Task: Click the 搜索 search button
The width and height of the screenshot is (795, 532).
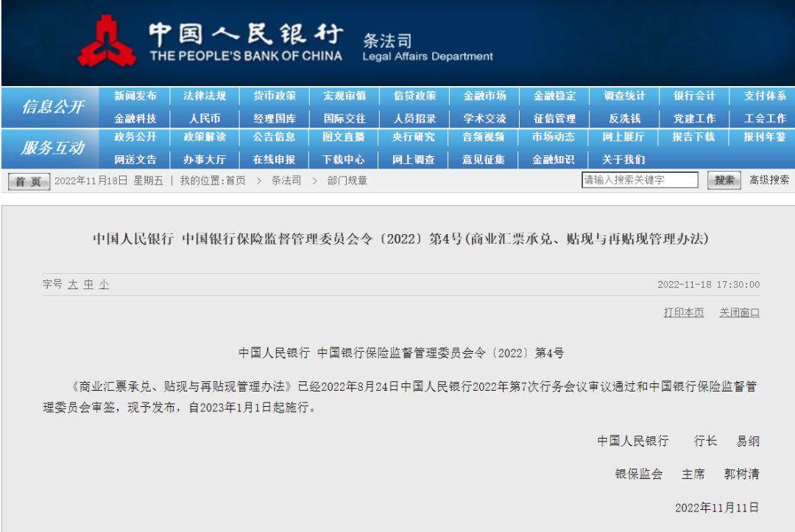Action: coord(724,180)
